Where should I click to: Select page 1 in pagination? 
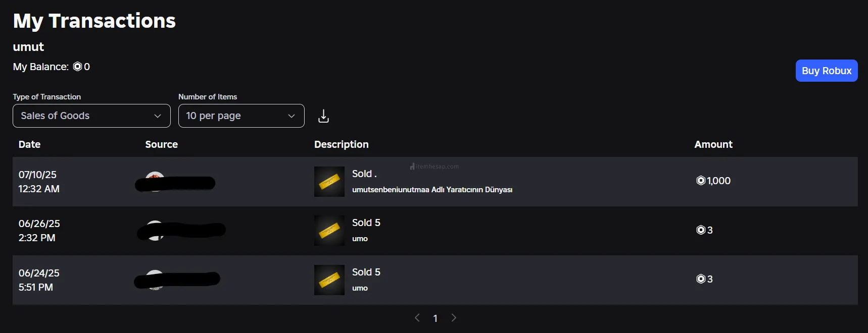tap(436, 318)
